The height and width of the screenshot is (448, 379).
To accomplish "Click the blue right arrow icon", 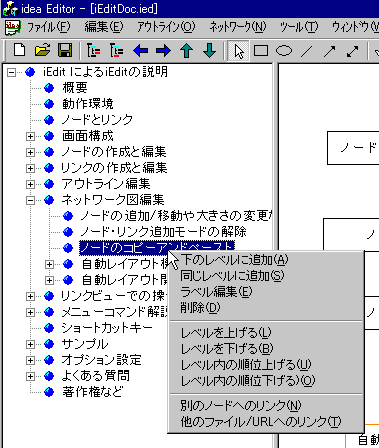I will point(163,51).
